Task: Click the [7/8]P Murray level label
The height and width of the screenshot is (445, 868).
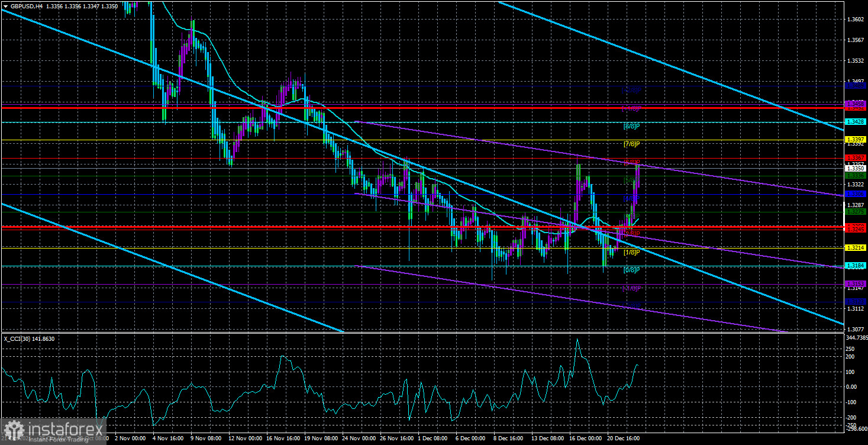Action: coord(631,144)
